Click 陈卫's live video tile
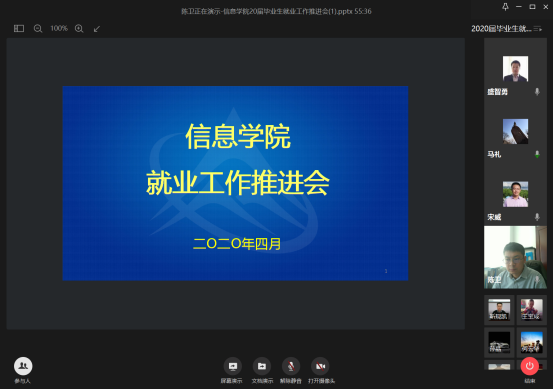This screenshot has height=389, width=553. [x=515, y=257]
